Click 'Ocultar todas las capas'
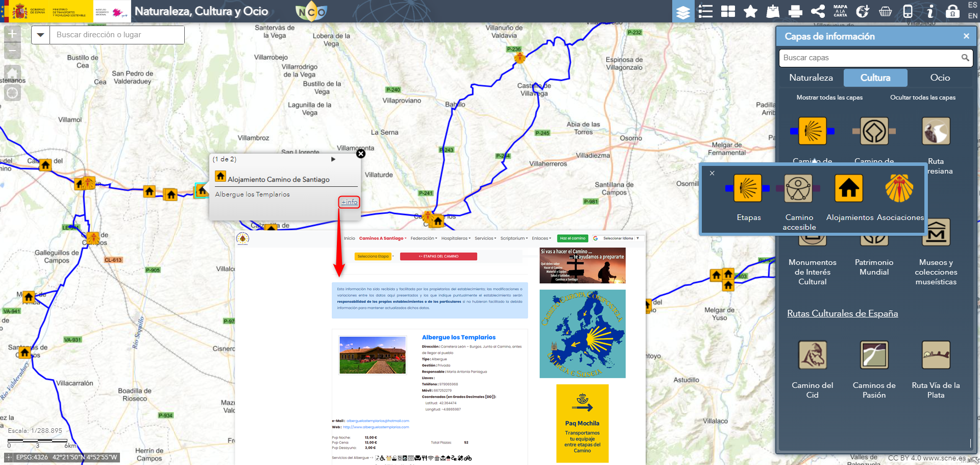 pyautogui.click(x=923, y=97)
